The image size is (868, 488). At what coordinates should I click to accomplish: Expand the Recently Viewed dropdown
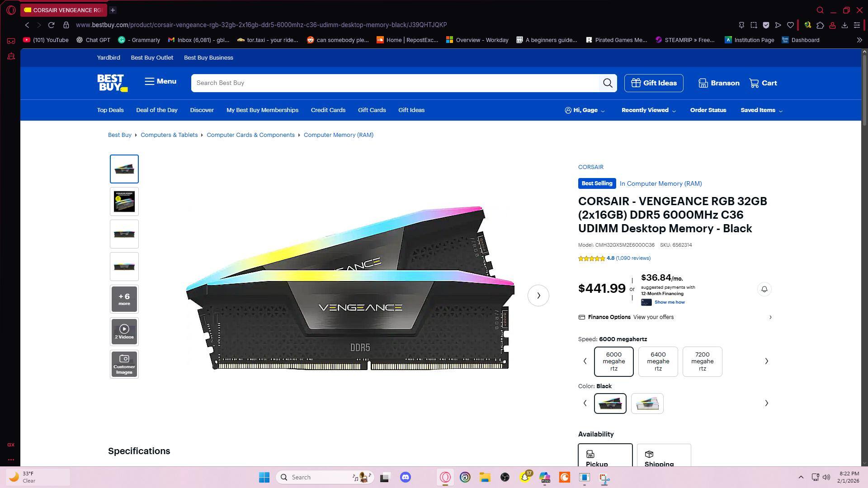click(x=648, y=110)
